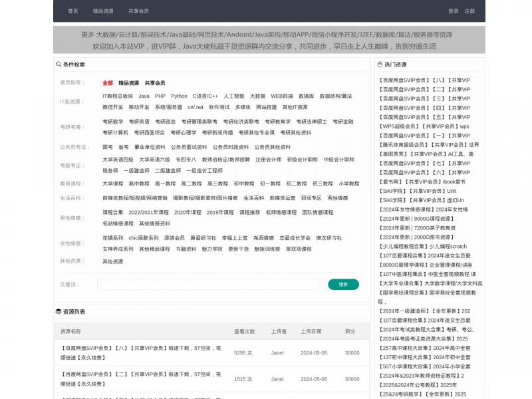Viewport: 532px width, 399px height.
Task: Filter by Python category
Action: [x=179, y=96]
